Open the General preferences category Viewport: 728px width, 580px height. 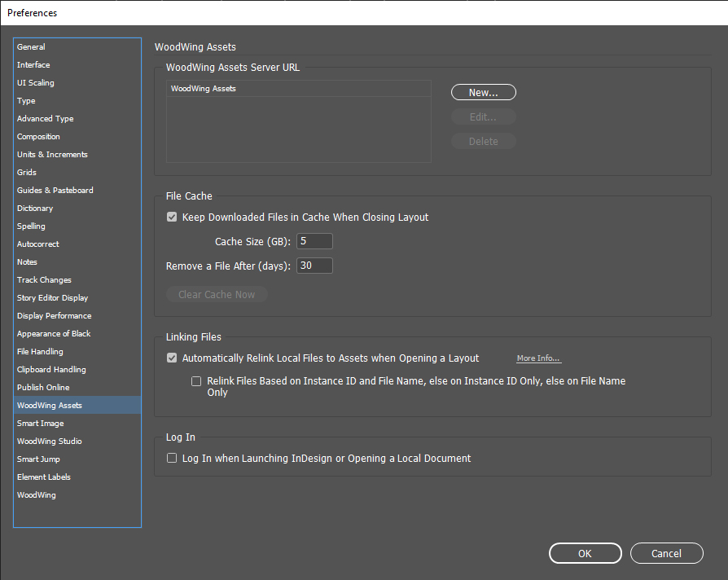[32, 47]
